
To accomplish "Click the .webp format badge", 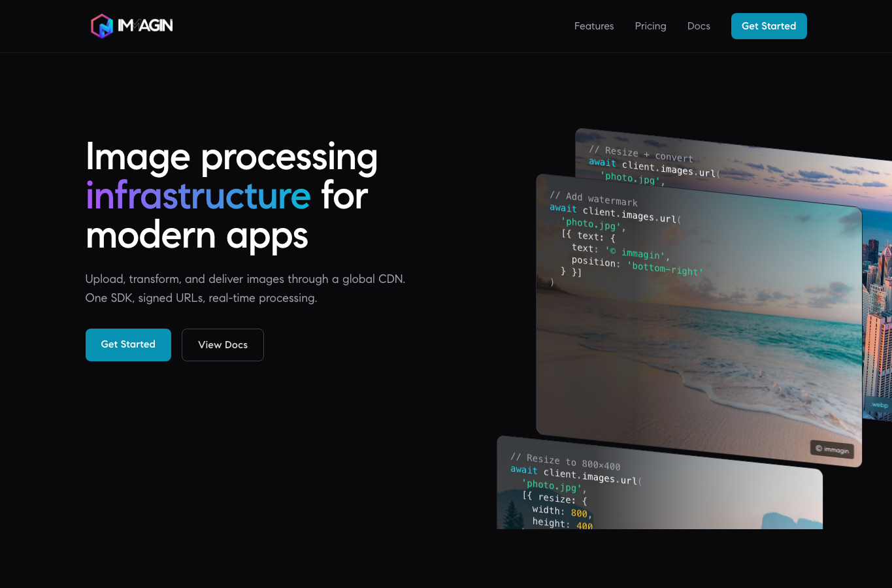I will (880, 405).
